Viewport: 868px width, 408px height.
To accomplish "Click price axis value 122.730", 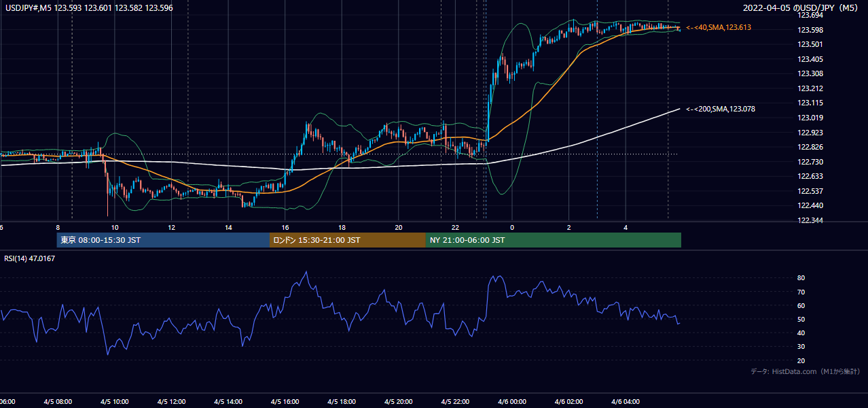I will pos(809,162).
